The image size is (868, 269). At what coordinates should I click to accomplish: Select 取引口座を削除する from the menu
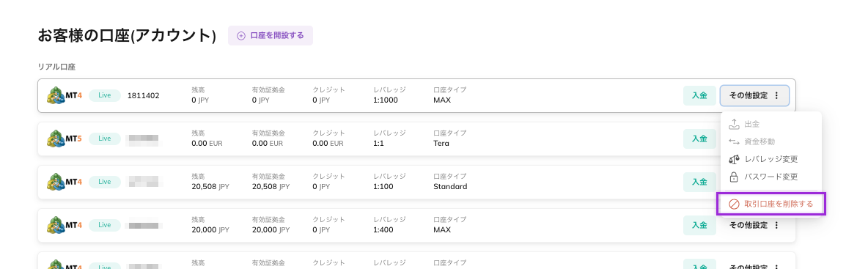770,204
